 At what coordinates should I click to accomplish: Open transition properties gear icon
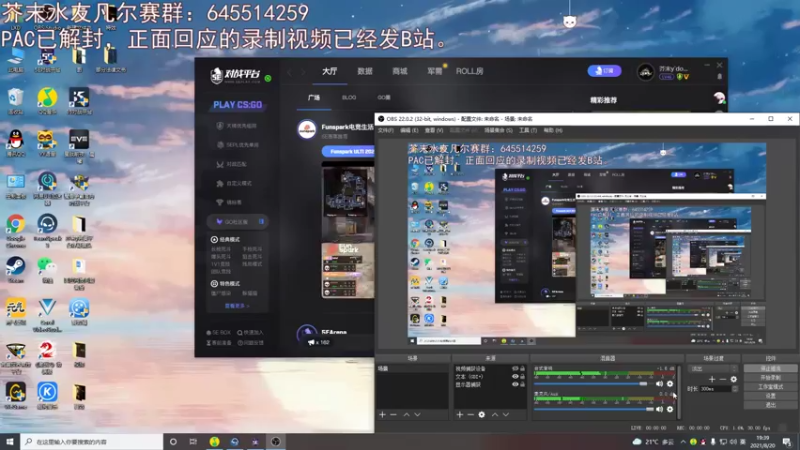[x=734, y=379]
